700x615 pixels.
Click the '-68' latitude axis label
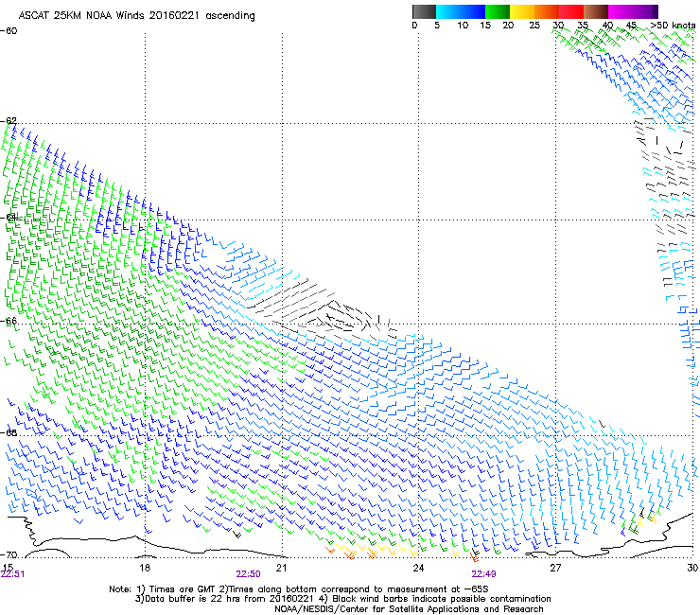click(9, 432)
